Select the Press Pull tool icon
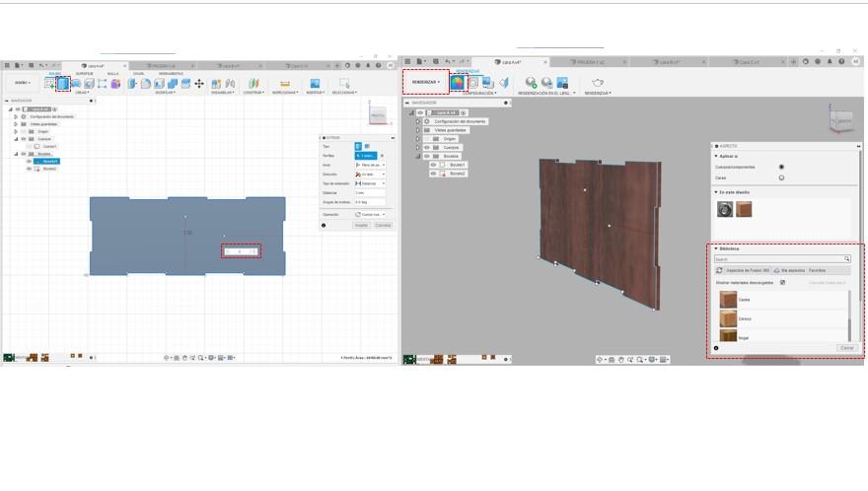The image size is (868, 491). [132, 84]
